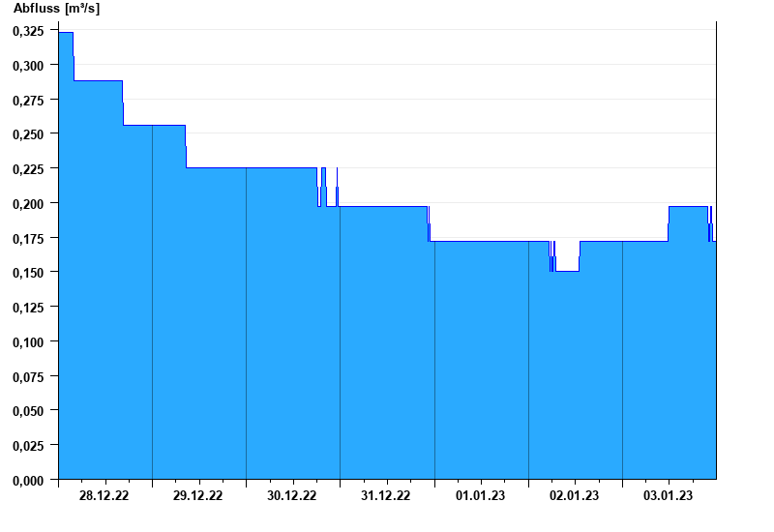Click the Abfluss [m³/s] axis title
774x532 pixels.
(x=56, y=9)
